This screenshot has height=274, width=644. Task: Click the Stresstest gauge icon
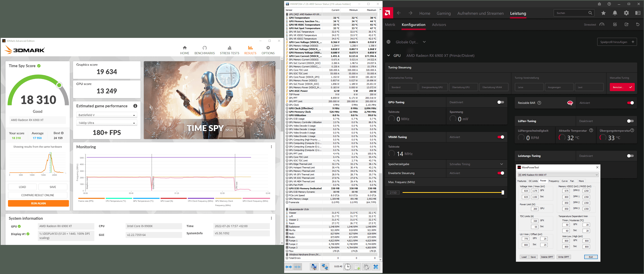602,24
